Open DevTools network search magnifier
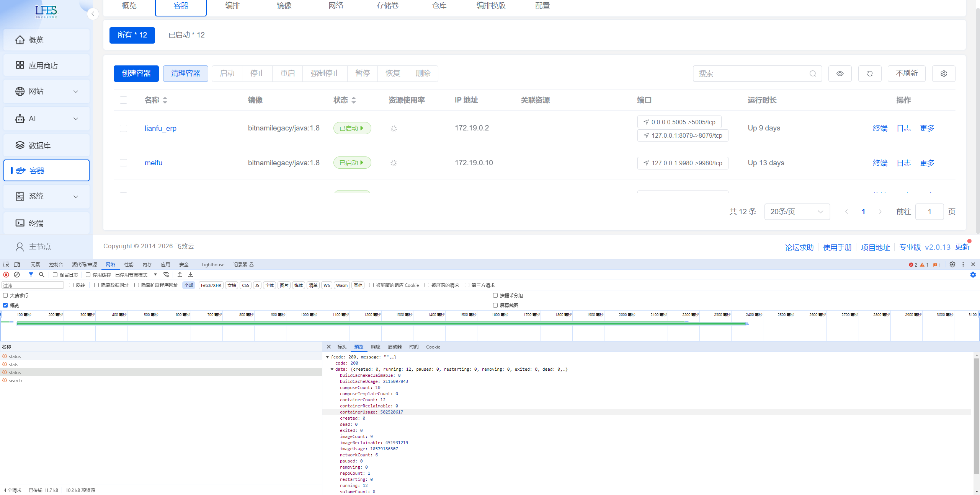The height and width of the screenshot is (495, 980). (x=42, y=275)
